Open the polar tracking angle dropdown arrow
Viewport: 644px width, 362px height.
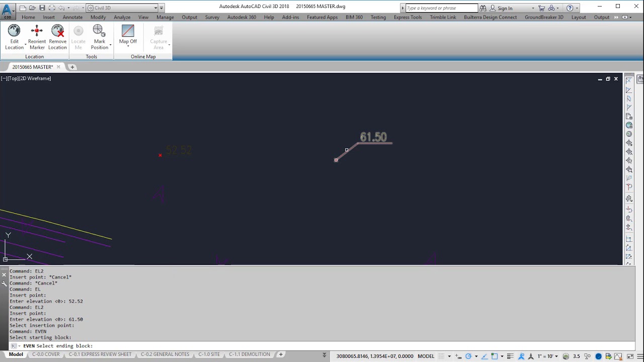(x=476, y=356)
